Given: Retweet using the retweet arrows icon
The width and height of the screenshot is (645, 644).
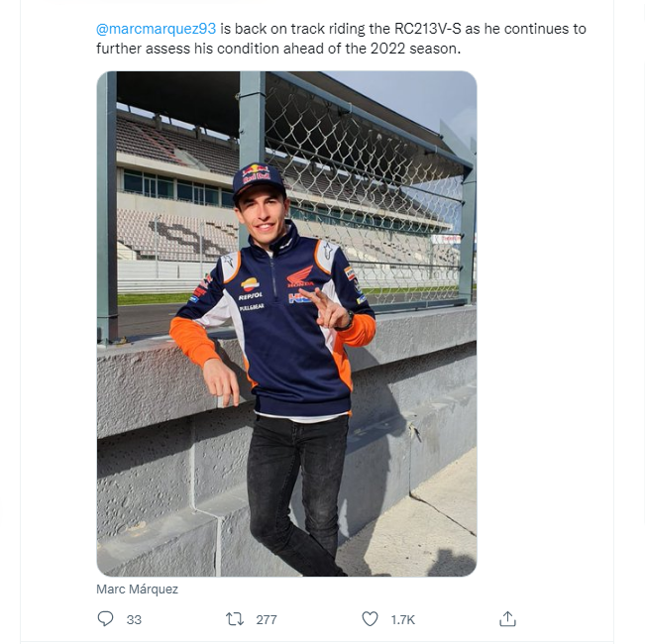Looking at the screenshot, I should tap(235, 619).
